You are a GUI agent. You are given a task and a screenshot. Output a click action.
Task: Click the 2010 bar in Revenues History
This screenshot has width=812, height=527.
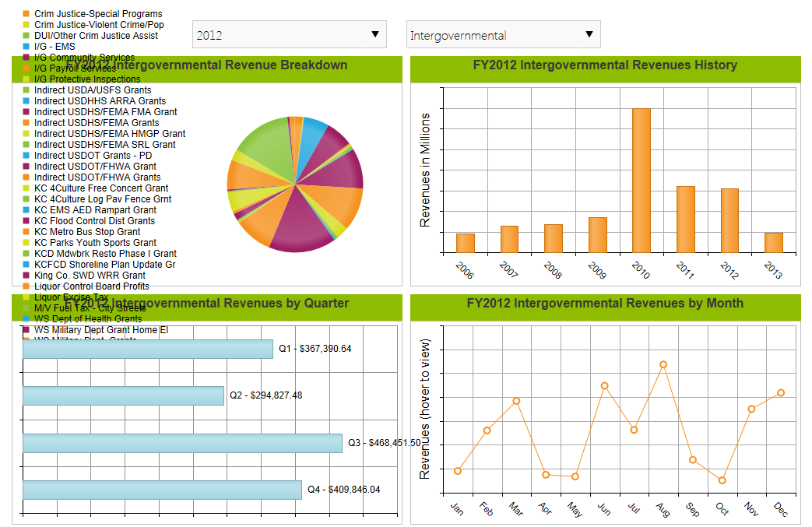[x=641, y=181]
